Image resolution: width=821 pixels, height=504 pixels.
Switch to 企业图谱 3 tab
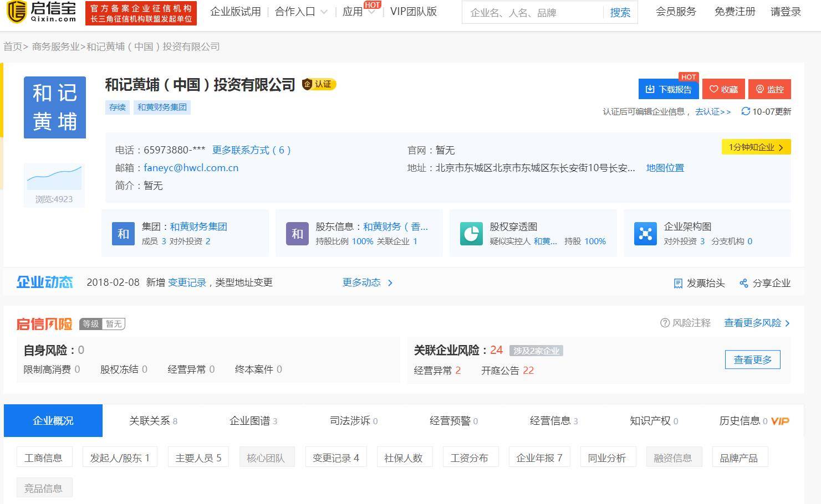point(253,421)
